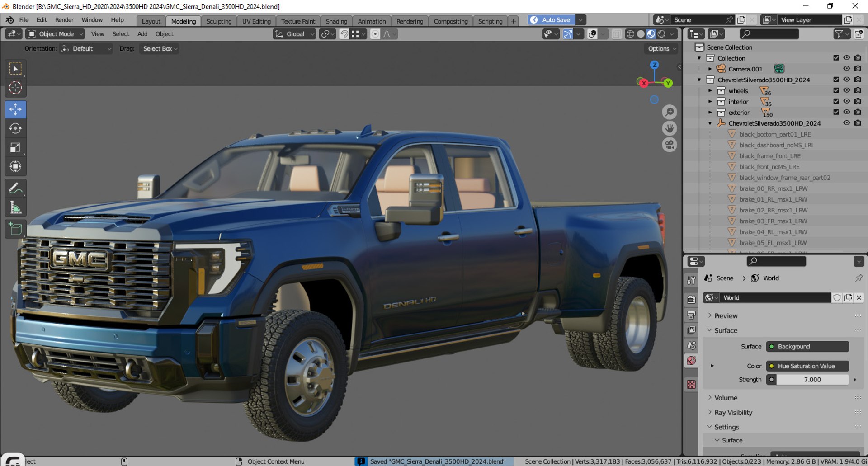Toggle show gizmo button

point(568,34)
